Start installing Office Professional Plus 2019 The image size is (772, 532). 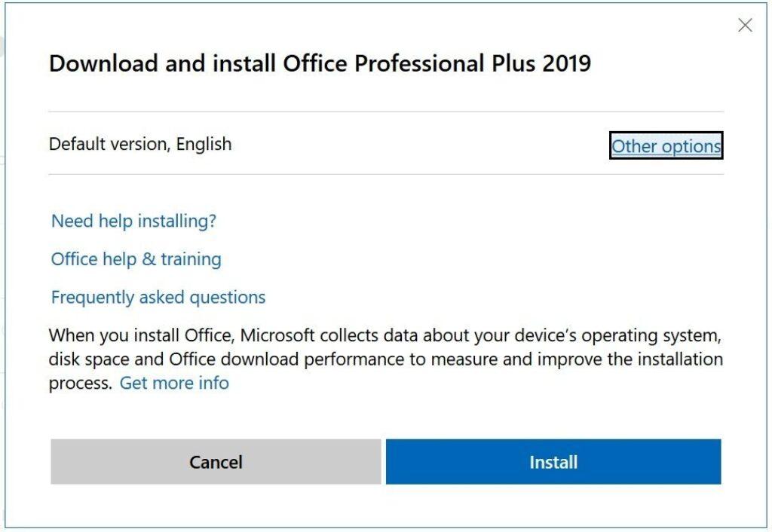[553, 462]
